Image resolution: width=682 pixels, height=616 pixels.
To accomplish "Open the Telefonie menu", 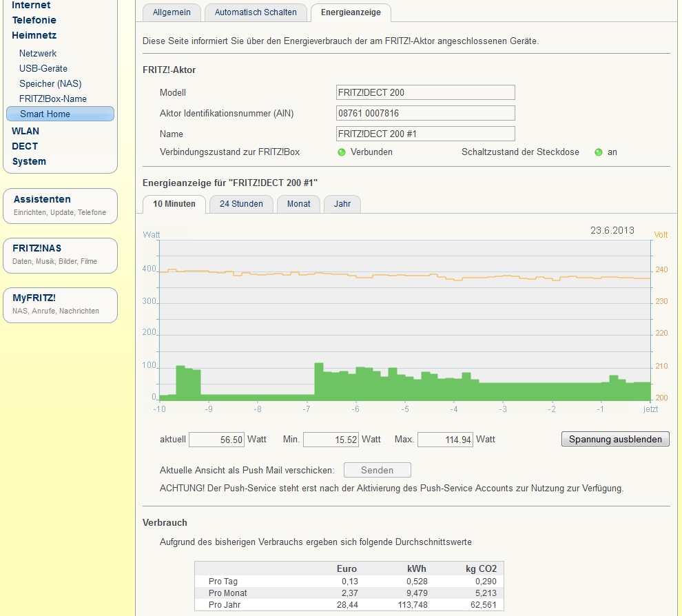I will coord(34,20).
